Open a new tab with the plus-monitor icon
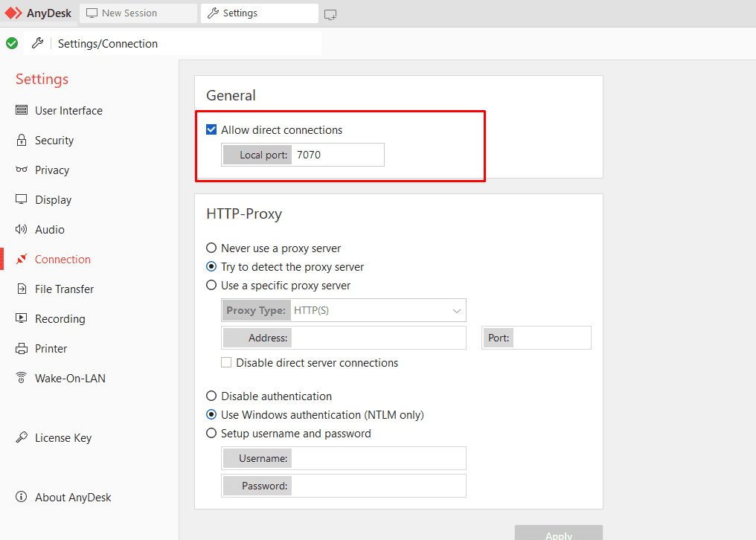This screenshot has height=540, width=756. pos(330,14)
